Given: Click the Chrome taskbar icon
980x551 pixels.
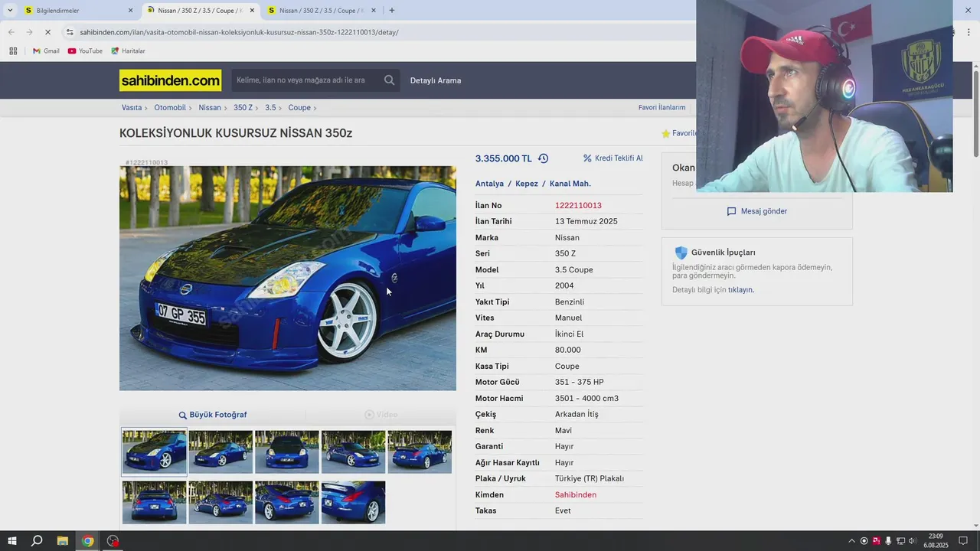Looking at the screenshot, I should [88, 541].
